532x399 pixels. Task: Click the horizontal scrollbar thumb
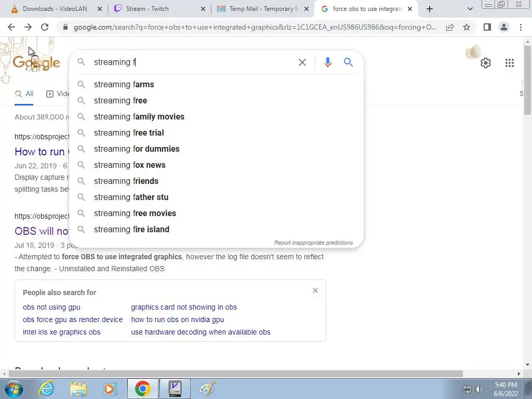coord(235,374)
